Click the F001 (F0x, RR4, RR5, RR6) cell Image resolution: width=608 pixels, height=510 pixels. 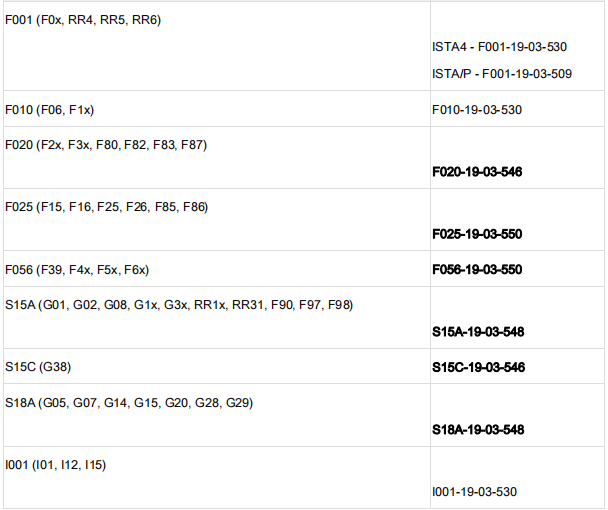click(x=83, y=20)
